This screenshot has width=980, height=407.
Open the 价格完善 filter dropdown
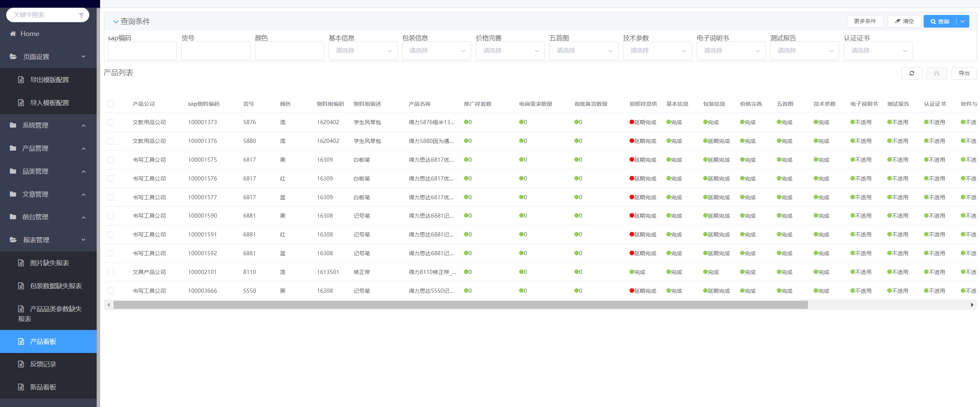(x=510, y=51)
